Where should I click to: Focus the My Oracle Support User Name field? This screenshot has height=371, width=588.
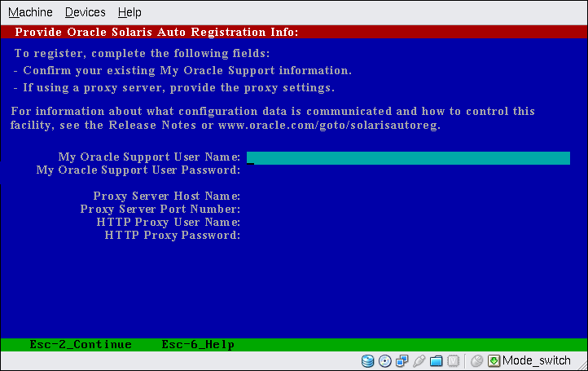coord(408,158)
